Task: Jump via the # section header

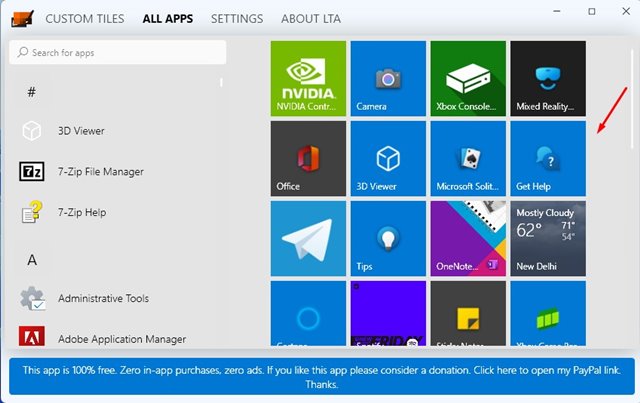Action: (31, 92)
